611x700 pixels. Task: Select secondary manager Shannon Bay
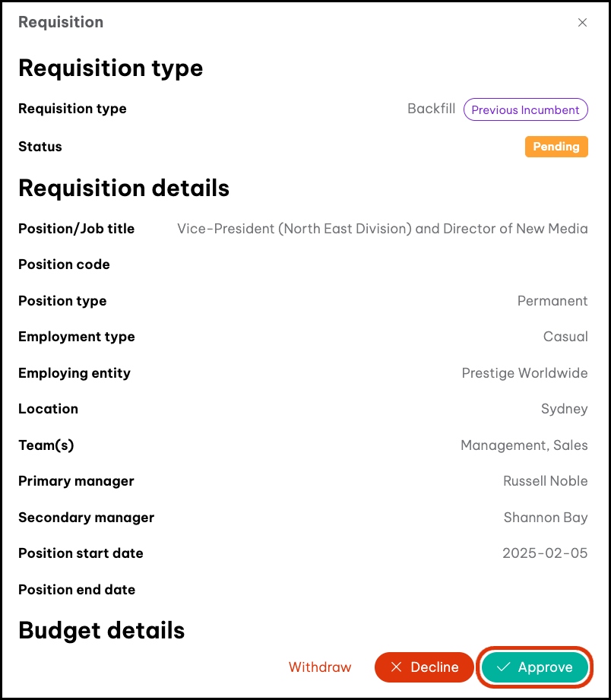coord(545,518)
